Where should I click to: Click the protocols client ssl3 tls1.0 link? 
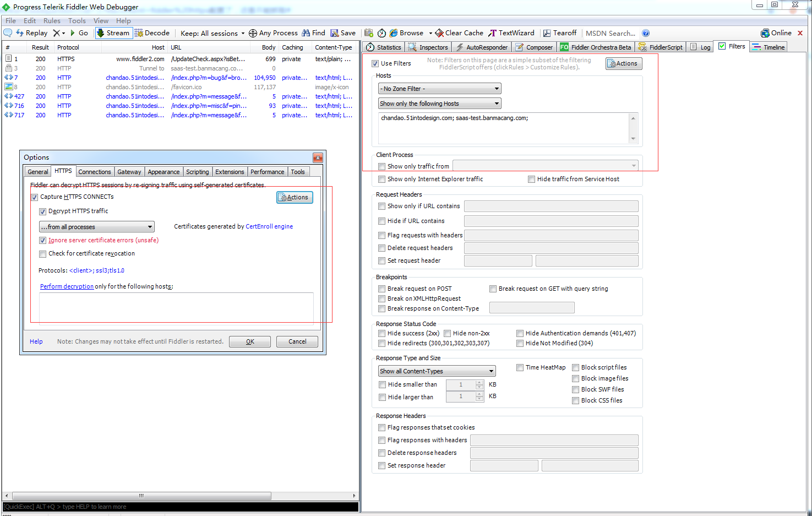click(x=97, y=270)
